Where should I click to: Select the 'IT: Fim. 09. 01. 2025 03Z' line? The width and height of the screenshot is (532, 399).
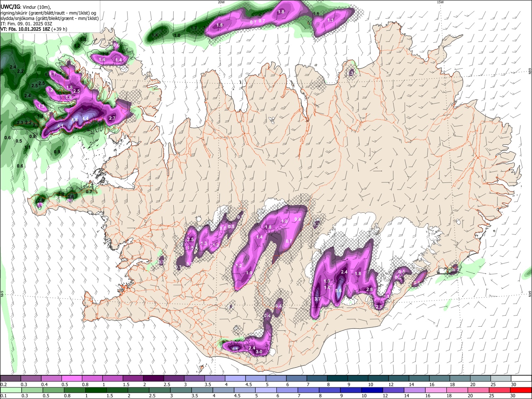(26, 24)
